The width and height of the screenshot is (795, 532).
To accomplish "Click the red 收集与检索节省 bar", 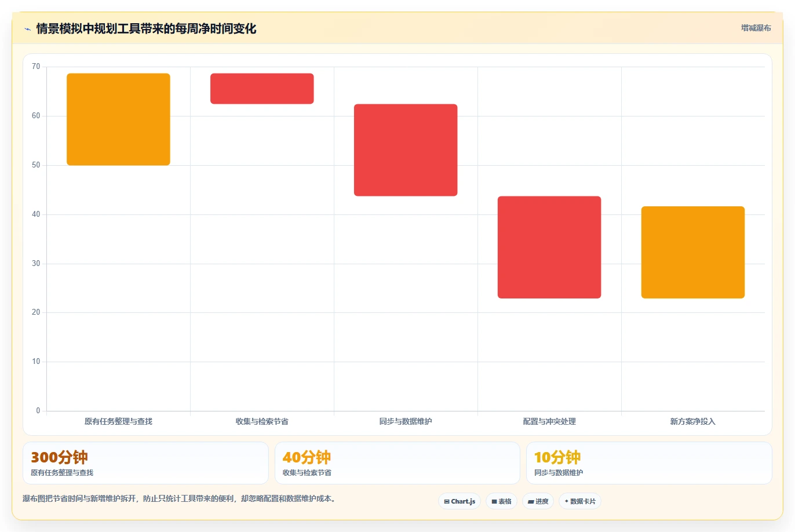I will pos(262,89).
